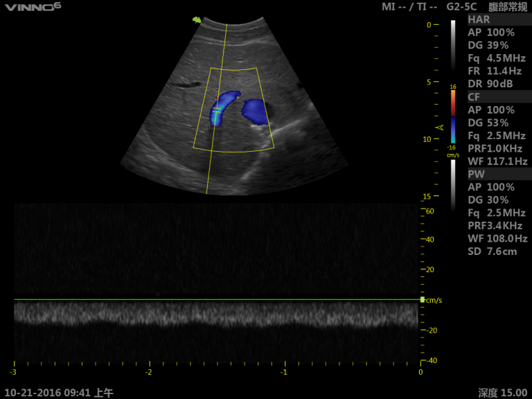Click the G2-5C probe label

click(x=461, y=7)
